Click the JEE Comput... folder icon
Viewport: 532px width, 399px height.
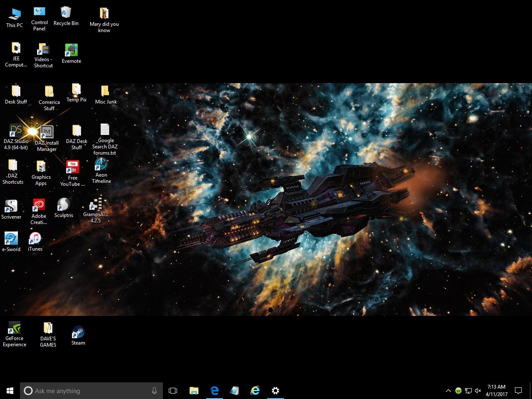coord(16,54)
